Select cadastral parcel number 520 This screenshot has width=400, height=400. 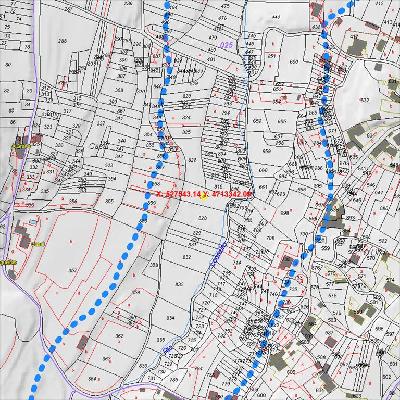point(202,218)
